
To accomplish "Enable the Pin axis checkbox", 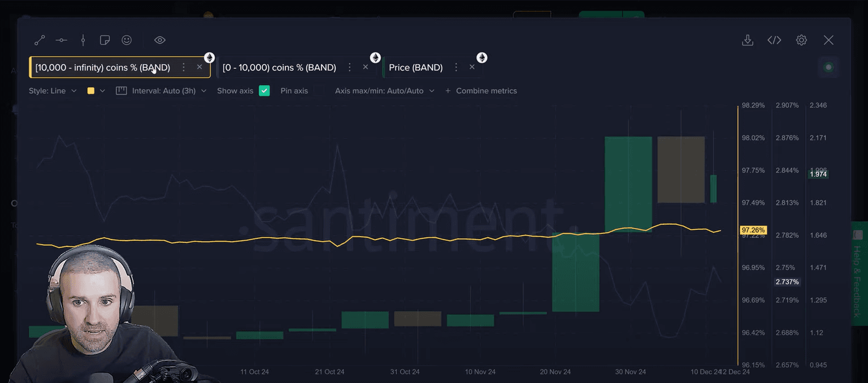I will click(294, 90).
